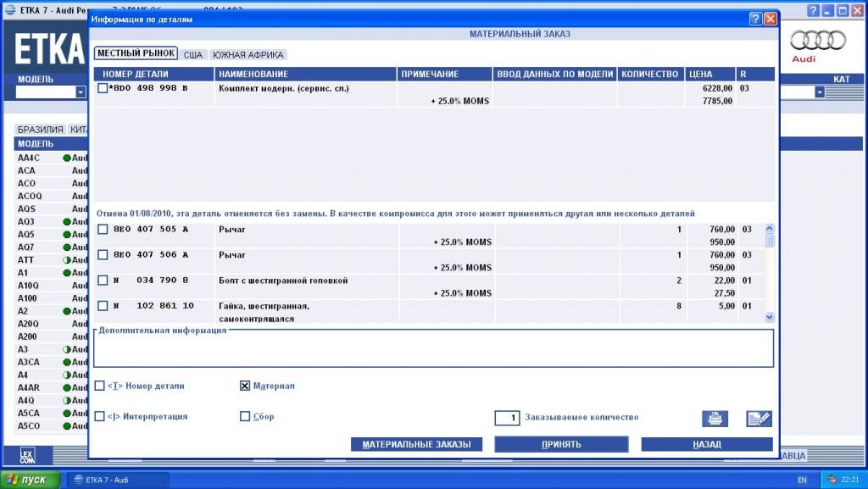Click the МАТЕРИАЛЬНЫЕ ЗАКАЗЫ button
The width and height of the screenshot is (868, 489).
(x=416, y=444)
